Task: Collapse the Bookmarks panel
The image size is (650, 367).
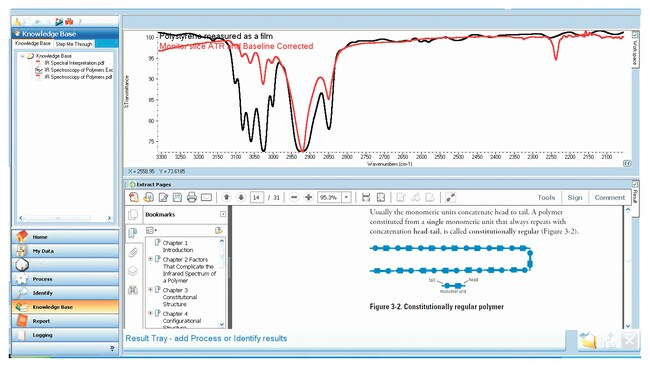Action: point(223,214)
